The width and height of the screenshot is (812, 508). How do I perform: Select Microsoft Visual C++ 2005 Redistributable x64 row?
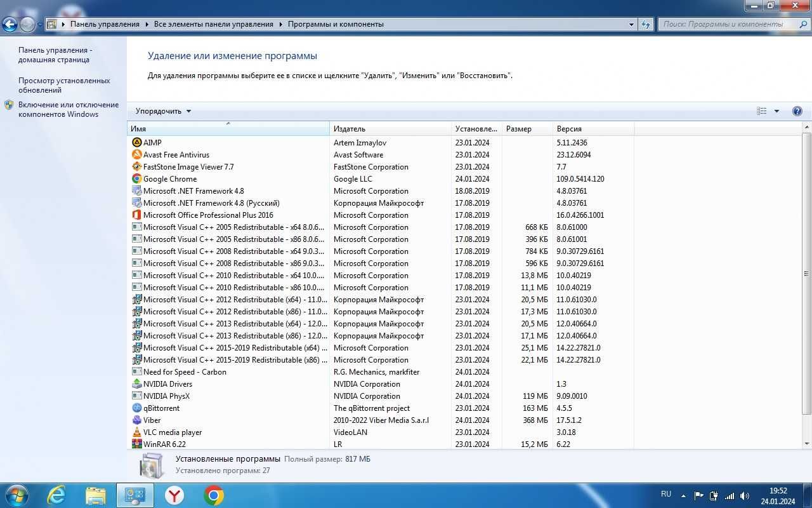381,227
